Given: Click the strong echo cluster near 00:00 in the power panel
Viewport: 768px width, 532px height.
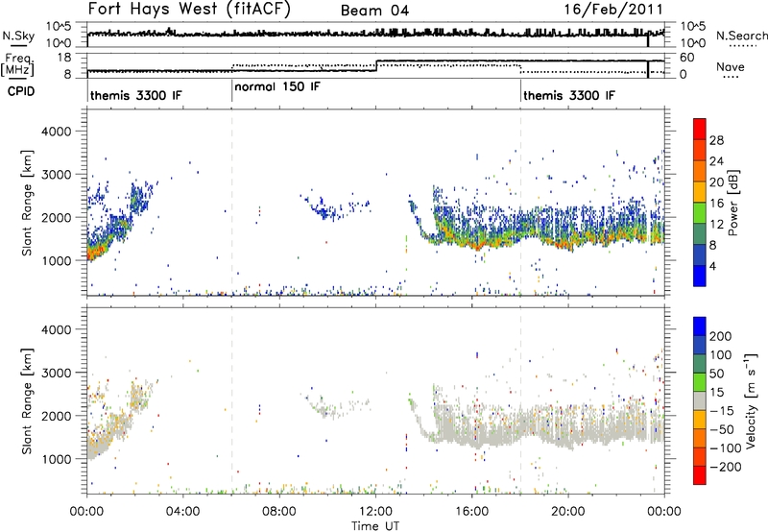Looking at the screenshot, I should click(96, 249).
